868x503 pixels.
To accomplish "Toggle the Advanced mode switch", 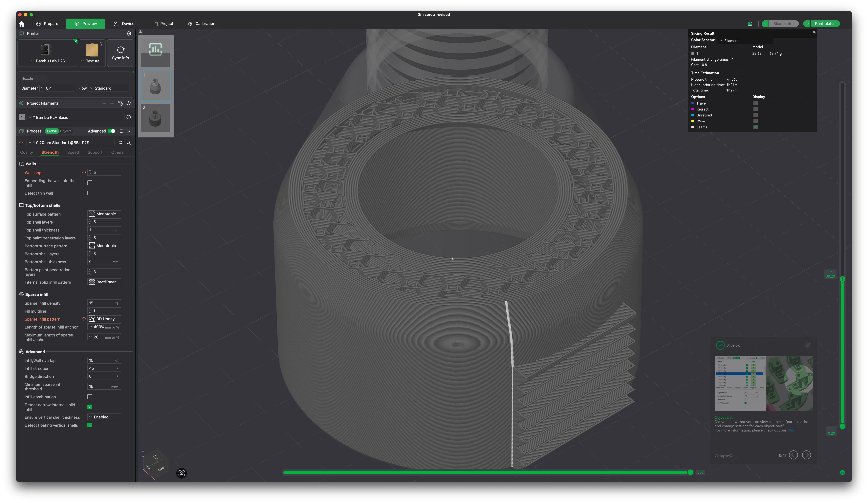I will click(x=112, y=131).
